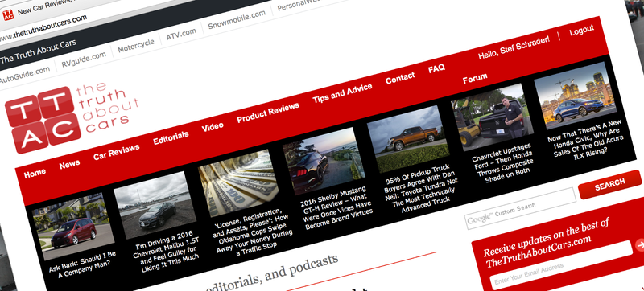Screen dimensions: 644x291
Task: Open the News menu item
Action: (x=69, y=164)
